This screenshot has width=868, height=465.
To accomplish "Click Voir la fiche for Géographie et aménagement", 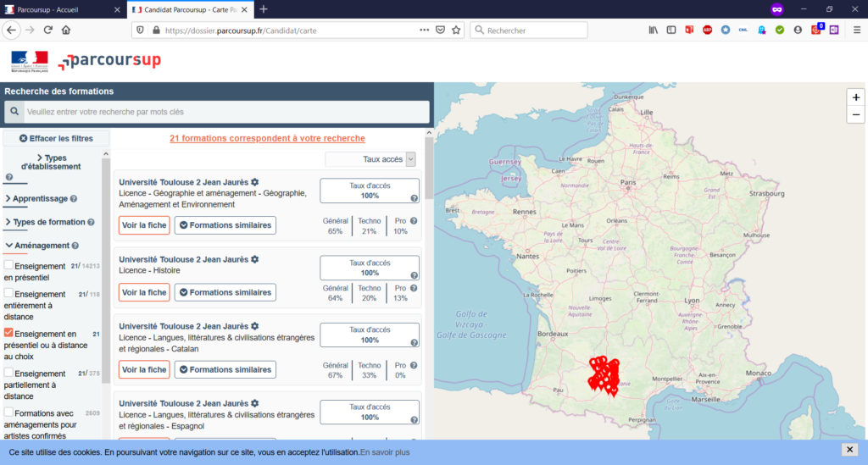I will coord(144,225).
